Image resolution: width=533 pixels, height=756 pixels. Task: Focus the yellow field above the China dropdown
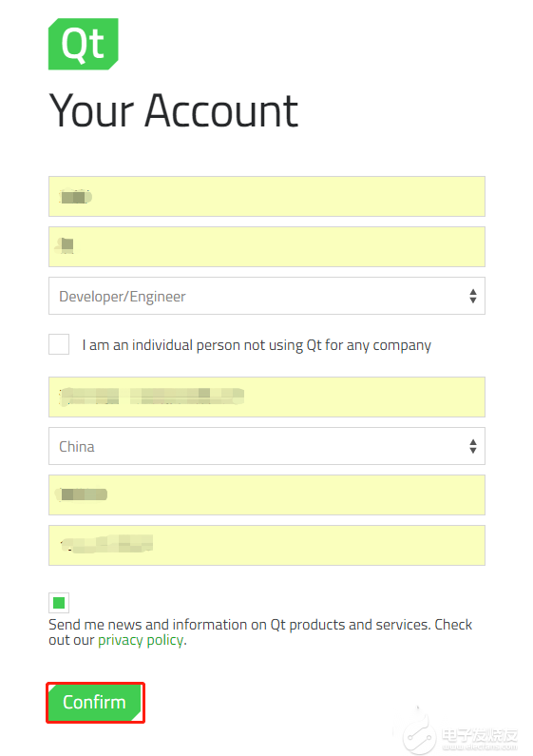(266, 397)
